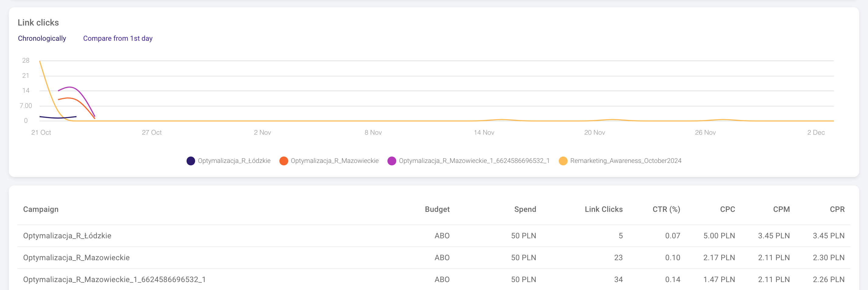The height and width of the screenshot is (290, 868).
Task: Sort by the CPM column header
Action: 781,209
